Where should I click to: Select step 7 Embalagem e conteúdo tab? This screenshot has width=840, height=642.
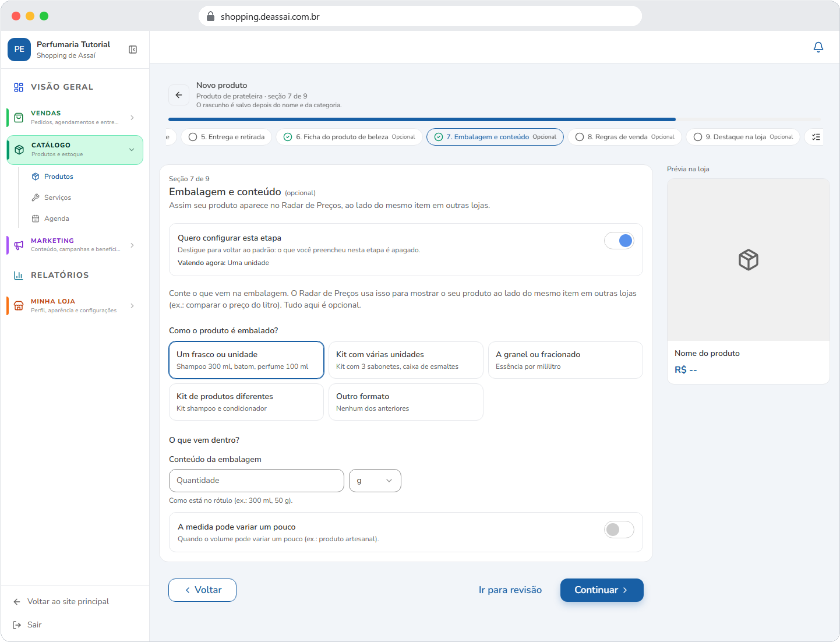coord(495,137)
